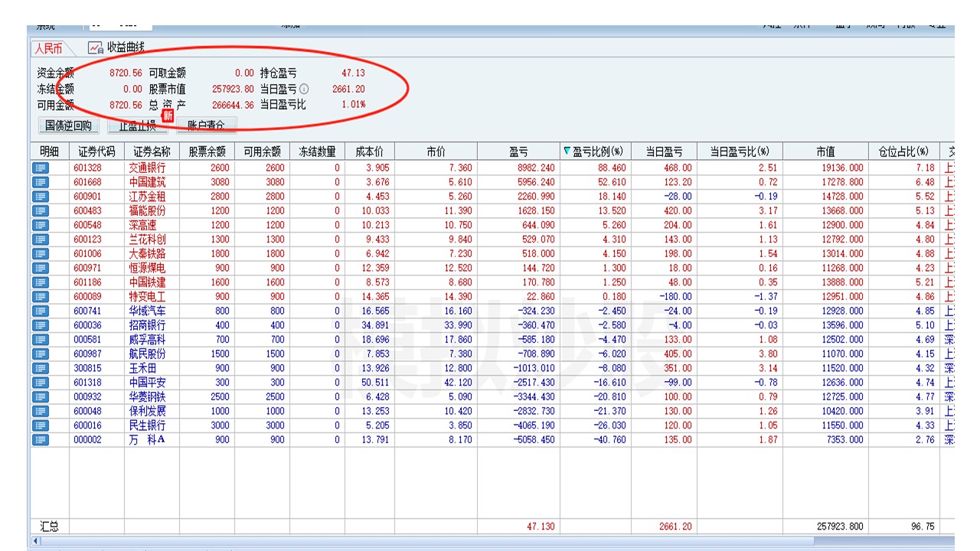
Task: Open the 收益曲线 tab
Action: point(126,48)
